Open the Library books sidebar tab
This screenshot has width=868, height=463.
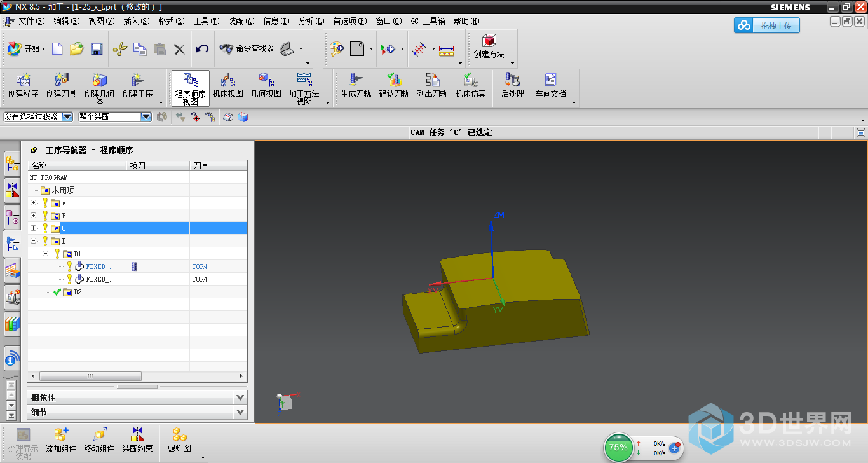point(12,323)
